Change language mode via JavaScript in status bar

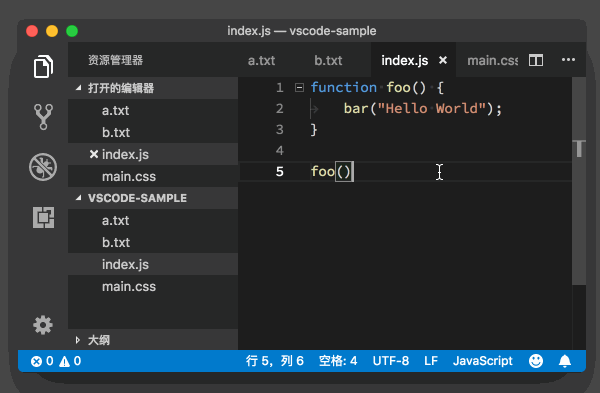[x=483, y=361]
